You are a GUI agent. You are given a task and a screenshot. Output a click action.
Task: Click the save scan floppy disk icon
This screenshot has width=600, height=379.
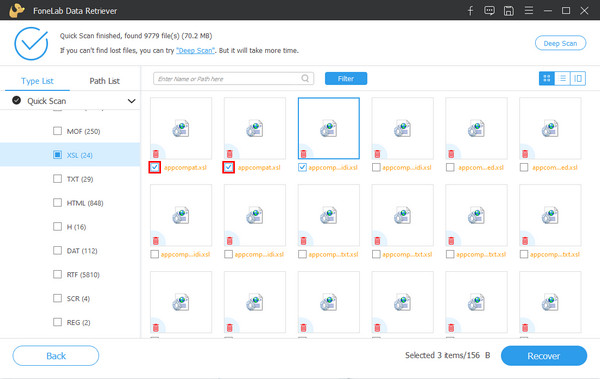[509, 11]
